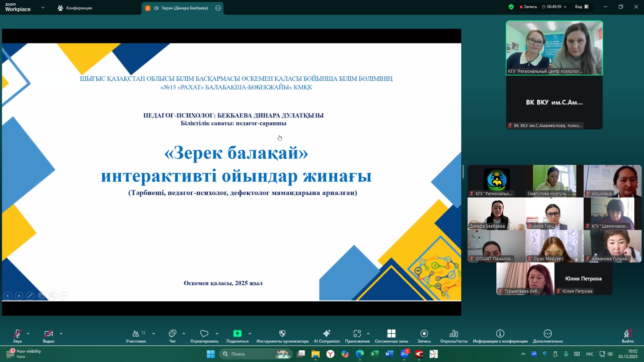
Task: Select Динара Бекбаева's video thumbnail
Action: pos(496,214)
